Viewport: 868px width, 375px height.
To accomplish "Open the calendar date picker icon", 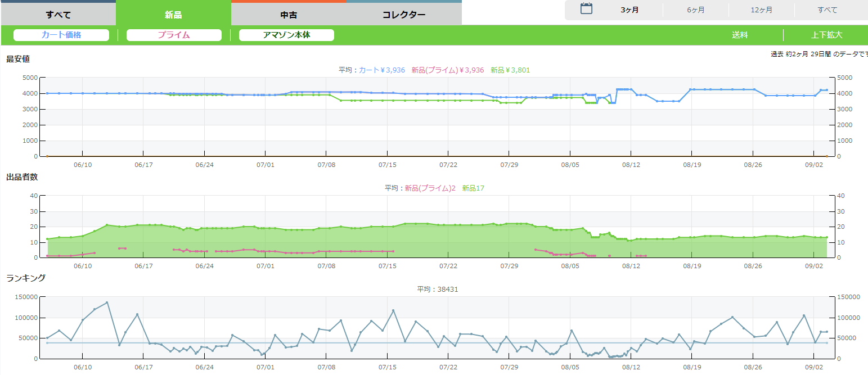I will tap(586, 9).
